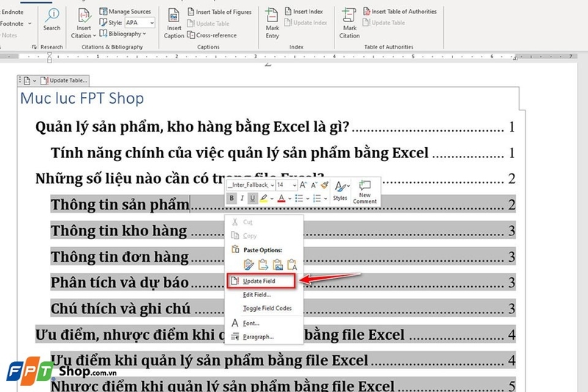Open font color dropdown arrow
The width and height of the screenshot is (588, 392).
(x=290, y=199)
